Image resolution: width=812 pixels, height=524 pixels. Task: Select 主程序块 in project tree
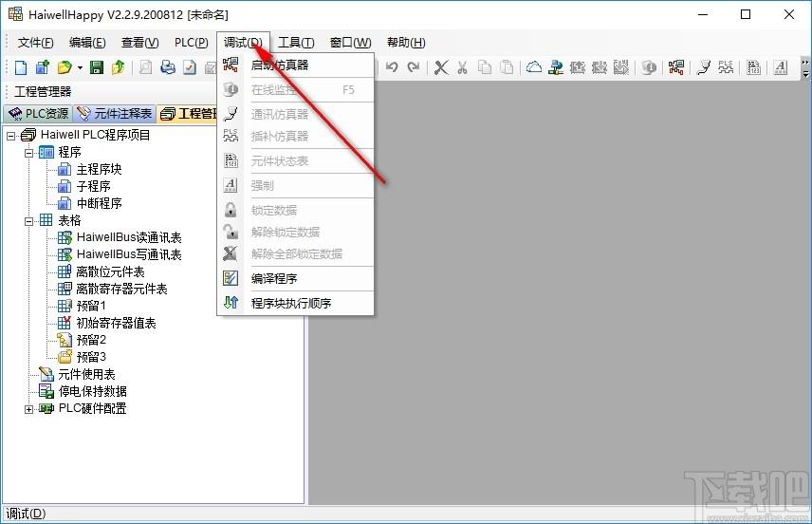tap(99, 170)
